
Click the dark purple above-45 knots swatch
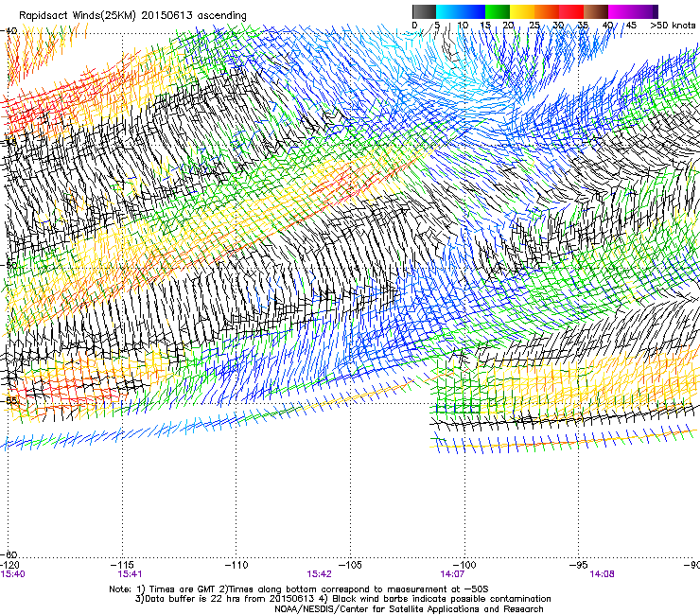point(646,11)
